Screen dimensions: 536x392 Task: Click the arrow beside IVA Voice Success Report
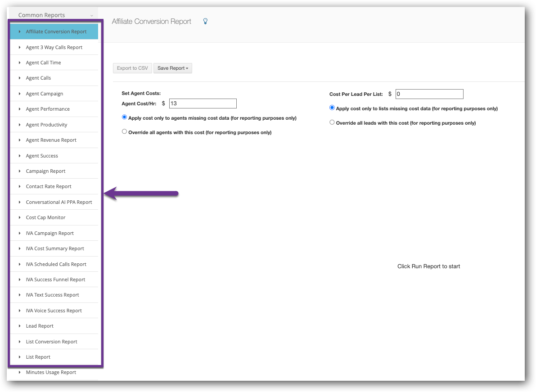click(19, 311)
